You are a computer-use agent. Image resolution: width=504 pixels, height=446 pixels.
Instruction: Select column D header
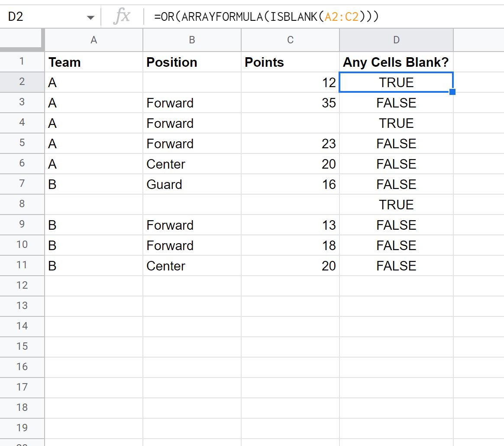coord(396,40)
